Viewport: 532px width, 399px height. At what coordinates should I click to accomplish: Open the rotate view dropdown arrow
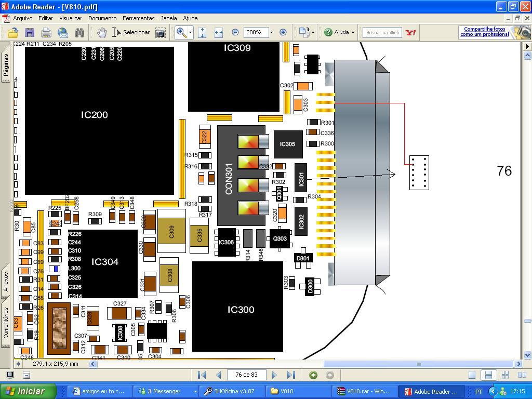point(313,33)
